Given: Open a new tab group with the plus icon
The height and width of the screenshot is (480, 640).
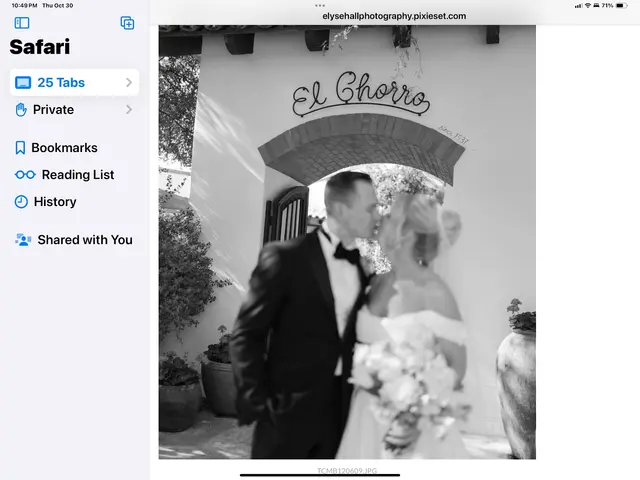Looking at the screenshot, I should click(127, 23).
